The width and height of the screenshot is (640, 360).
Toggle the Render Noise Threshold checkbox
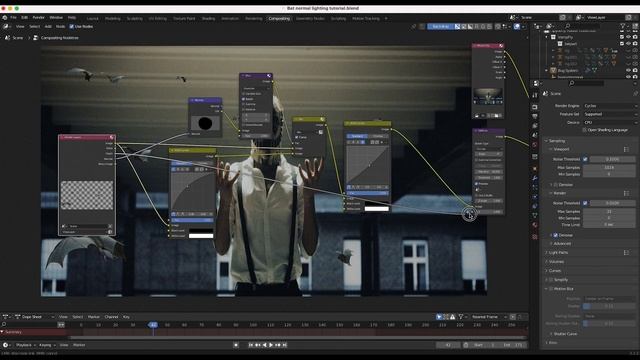coord(585,203)
